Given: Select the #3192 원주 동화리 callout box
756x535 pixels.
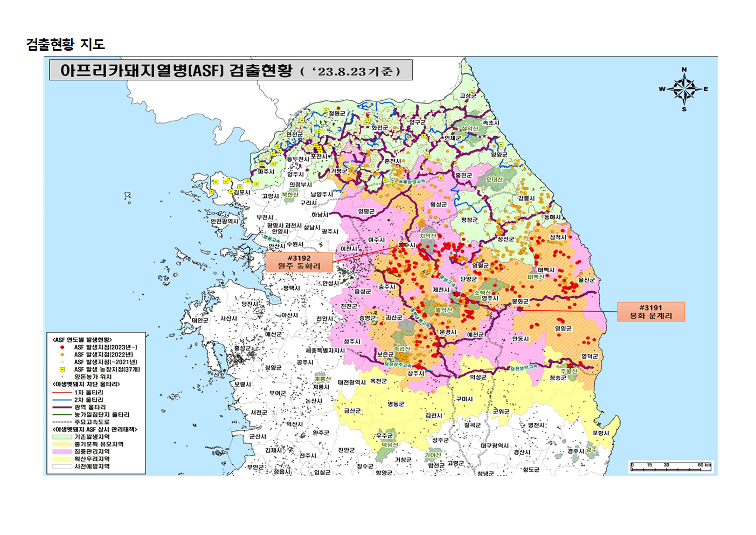Looking at the screenshot, I should coord(299,262).
